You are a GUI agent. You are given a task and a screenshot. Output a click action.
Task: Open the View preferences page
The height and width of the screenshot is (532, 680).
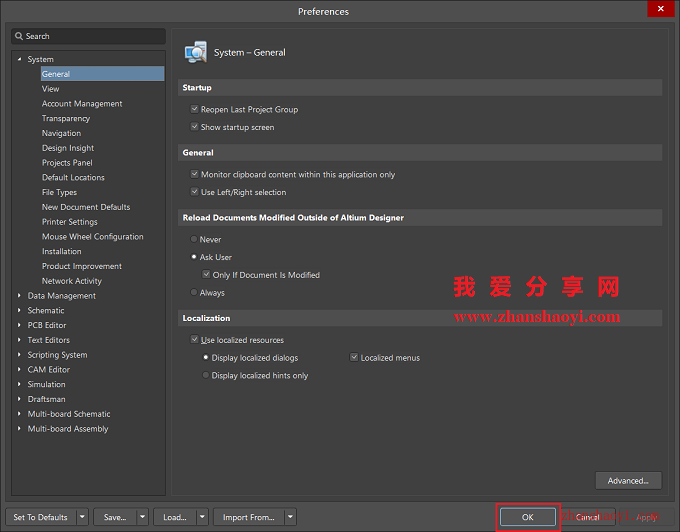click(50, 88)
